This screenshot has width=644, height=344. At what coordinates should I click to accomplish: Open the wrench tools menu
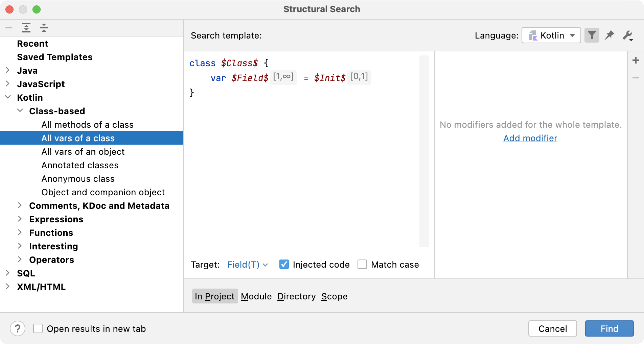(628, 35)
